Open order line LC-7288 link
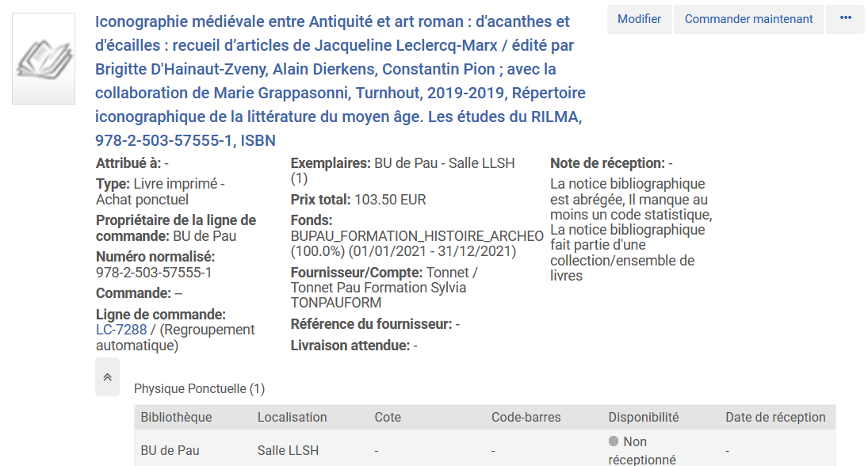Screen dimensions: 868x466 (x=121, y=330)
